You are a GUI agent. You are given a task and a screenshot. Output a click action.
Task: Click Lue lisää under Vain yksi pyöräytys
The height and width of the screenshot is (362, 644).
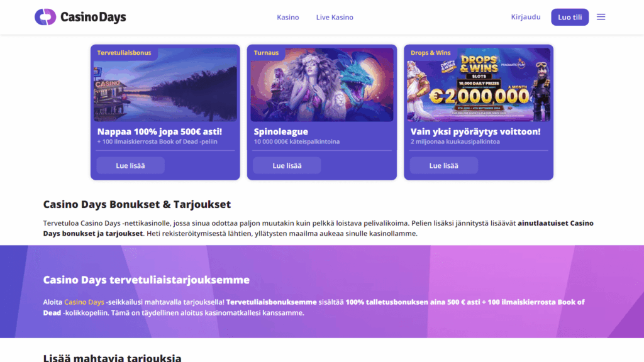443,165
